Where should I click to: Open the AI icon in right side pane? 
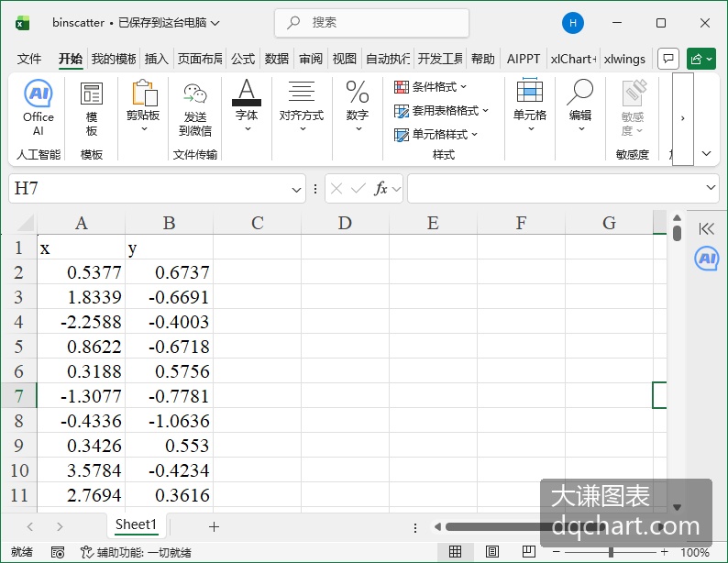click(706, 259)
